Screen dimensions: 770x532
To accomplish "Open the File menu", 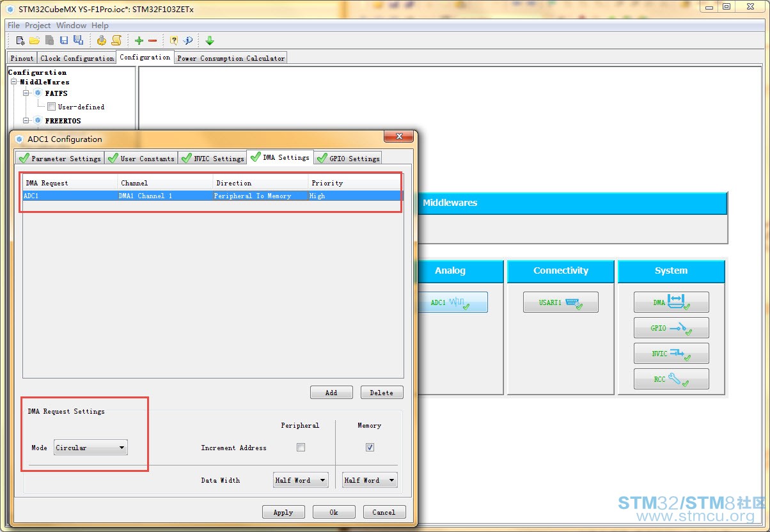I will click(13, 26).
